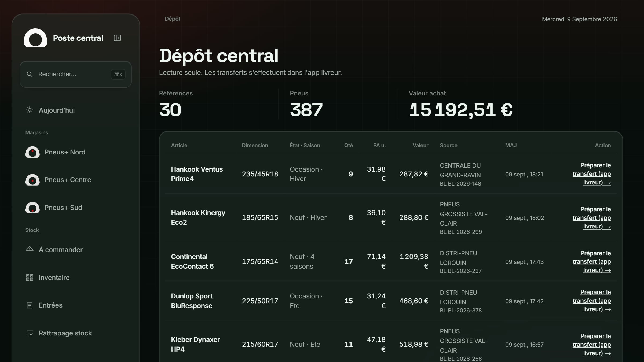
Task: Click the MAJ column header
Action: pyautogui.click(x=511, y=145)
